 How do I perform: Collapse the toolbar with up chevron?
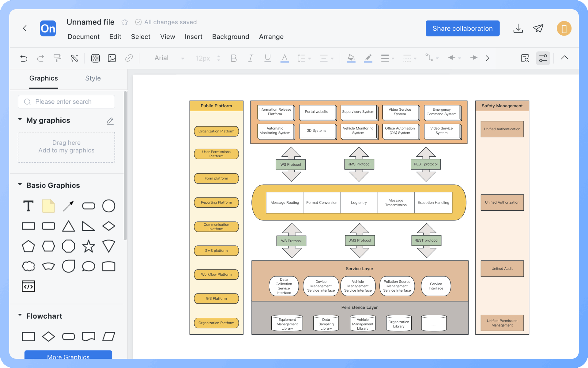point(565,58)
